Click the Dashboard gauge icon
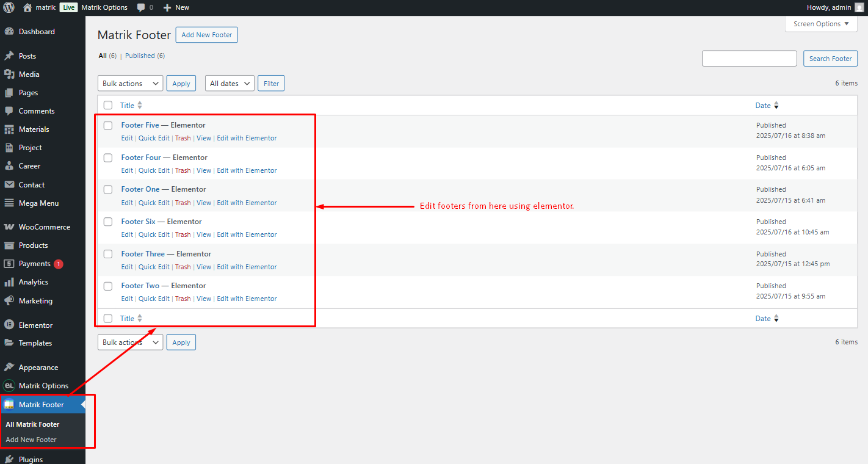 tap(9, 32)
